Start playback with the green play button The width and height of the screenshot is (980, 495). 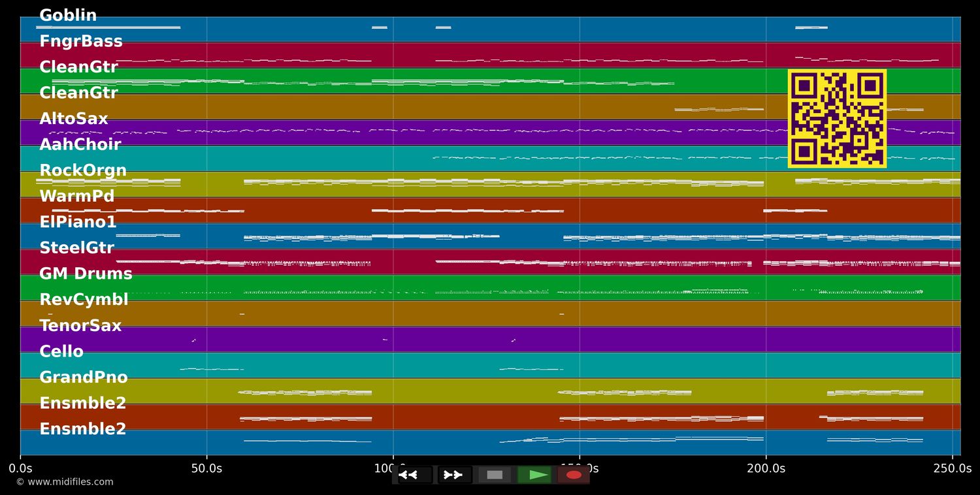(x=535, y=475)
